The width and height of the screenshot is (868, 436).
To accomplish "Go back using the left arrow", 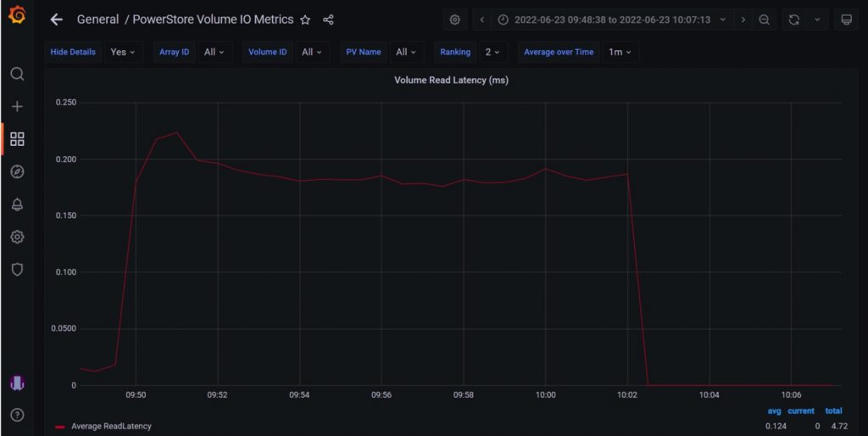I will [x=57, y=20].
